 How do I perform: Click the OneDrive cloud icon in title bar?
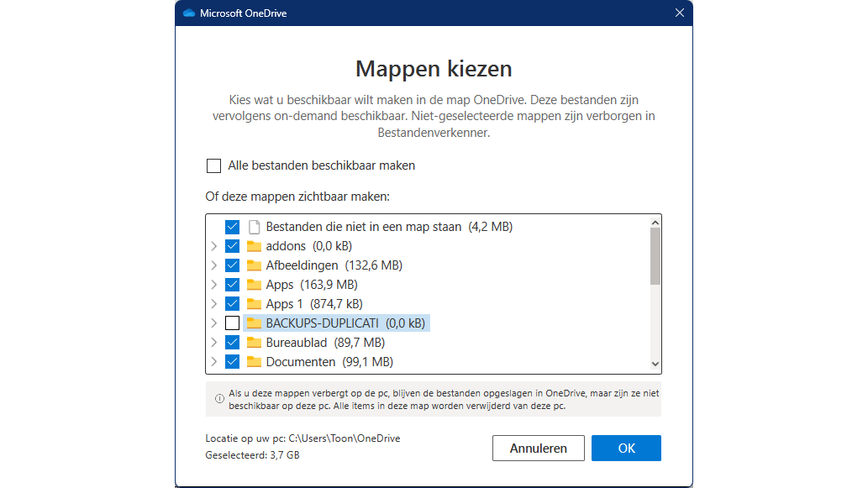click(189, 13)
